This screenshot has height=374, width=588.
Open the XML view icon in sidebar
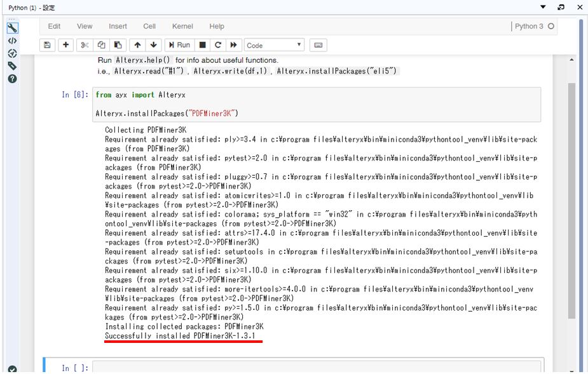[x=12, y=41]
